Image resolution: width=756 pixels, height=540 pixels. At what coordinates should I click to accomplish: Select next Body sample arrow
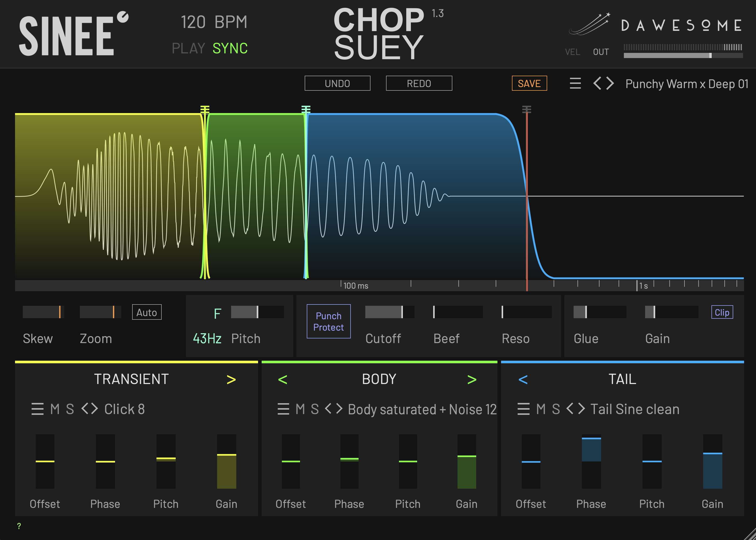[x=339, y=409]
